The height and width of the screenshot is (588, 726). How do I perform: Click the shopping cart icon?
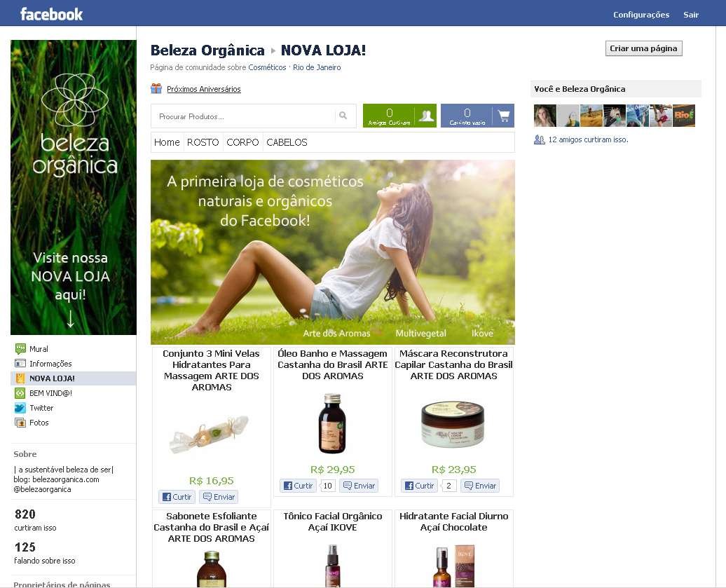503,116
